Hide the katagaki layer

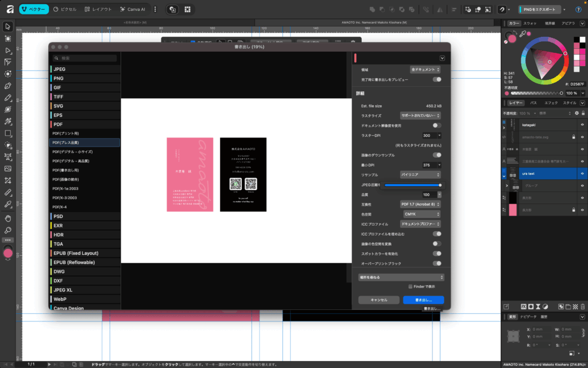582,124
